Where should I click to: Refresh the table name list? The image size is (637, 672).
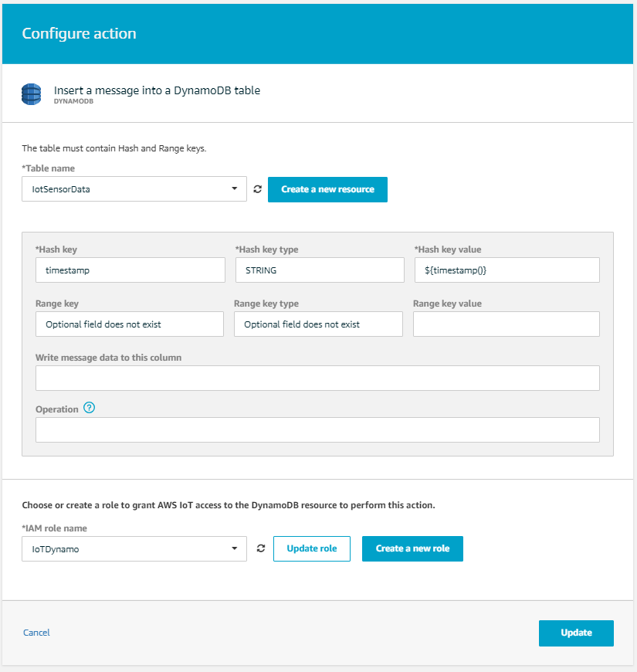[257, 189]
